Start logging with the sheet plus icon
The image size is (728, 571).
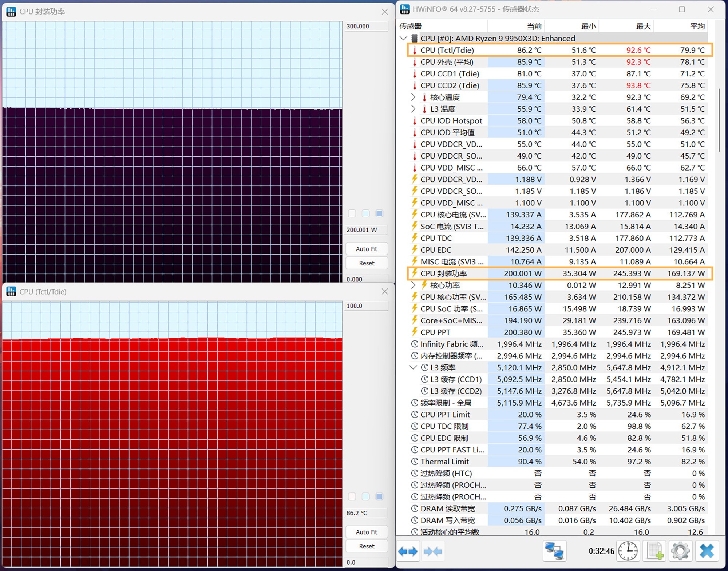654,551
